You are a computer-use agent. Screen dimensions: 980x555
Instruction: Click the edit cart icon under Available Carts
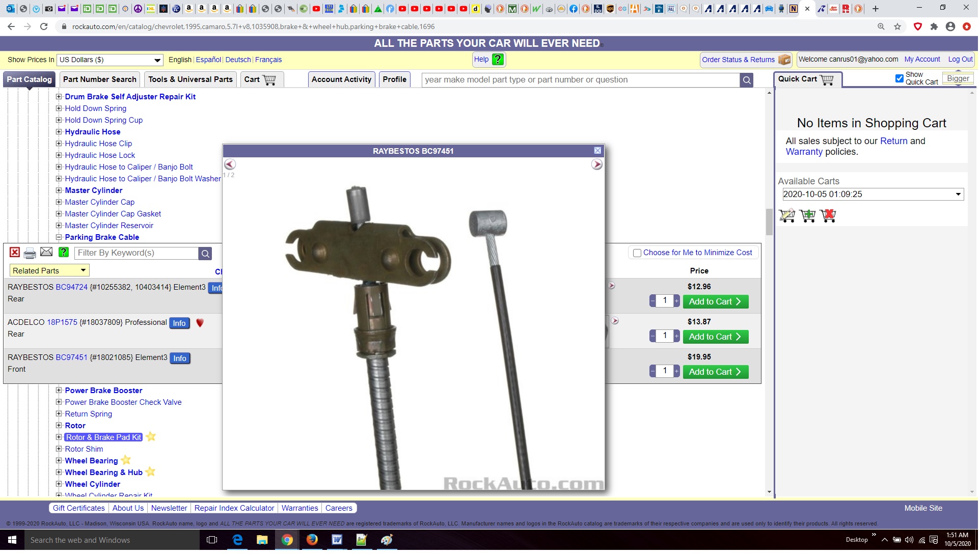(788, 216)
